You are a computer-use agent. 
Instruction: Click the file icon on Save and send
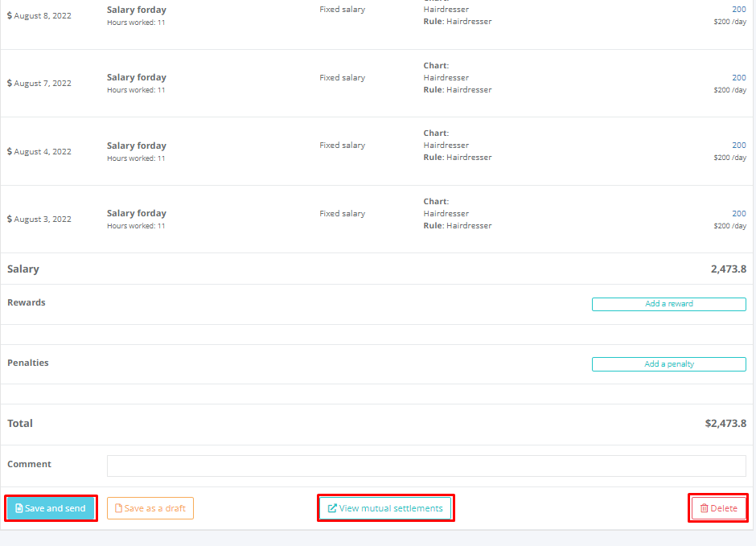(x=19, y=508)
